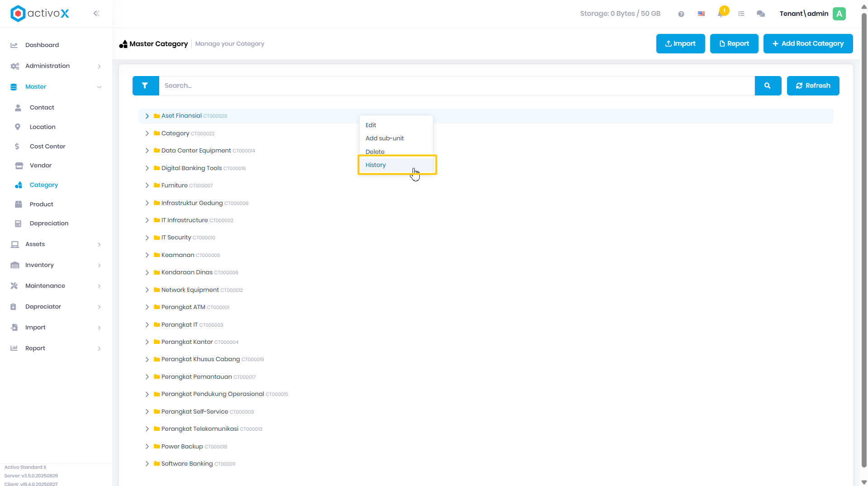Select Kendaraan Dinas tree row
The height and width of the screenshot is (486, 868).
coord(486,272)
